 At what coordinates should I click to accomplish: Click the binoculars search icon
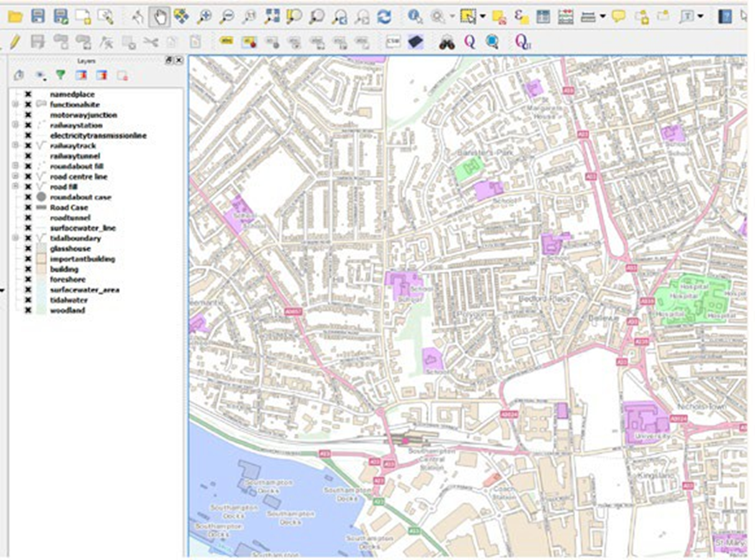[x=446, y=40]
